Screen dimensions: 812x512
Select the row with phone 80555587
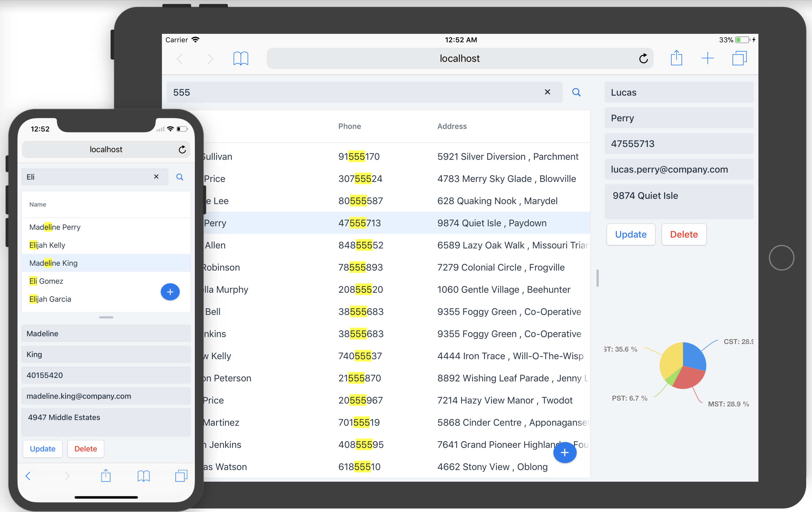pyautogui.click(x=361, y=201)
